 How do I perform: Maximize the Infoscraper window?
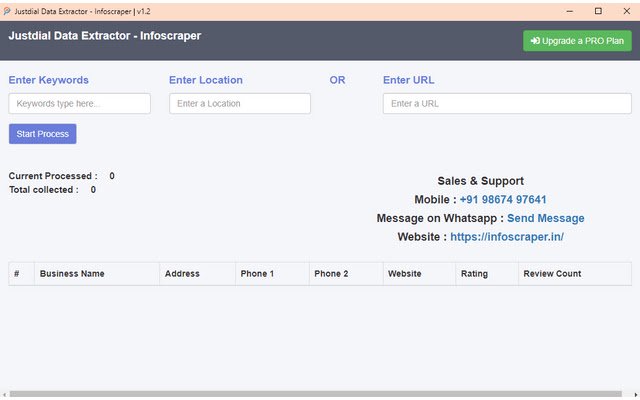click(598, 11)
